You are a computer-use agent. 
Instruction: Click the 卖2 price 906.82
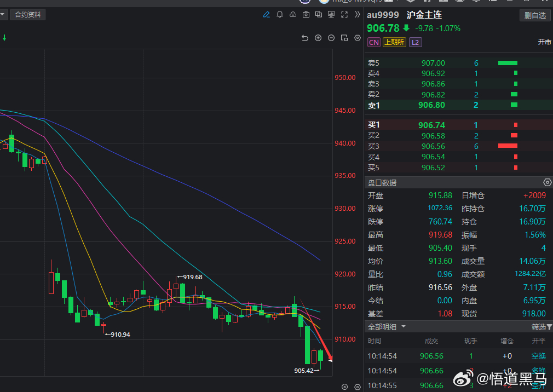point(433,95)
